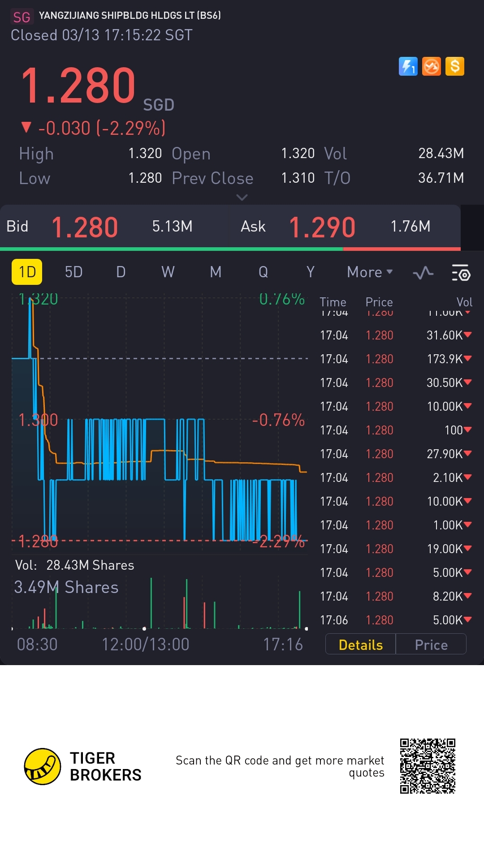Tap the change -0.030 (-2.29%)
Image resolution: width=484 pixels, height=868 pixels.
[93, 128]
